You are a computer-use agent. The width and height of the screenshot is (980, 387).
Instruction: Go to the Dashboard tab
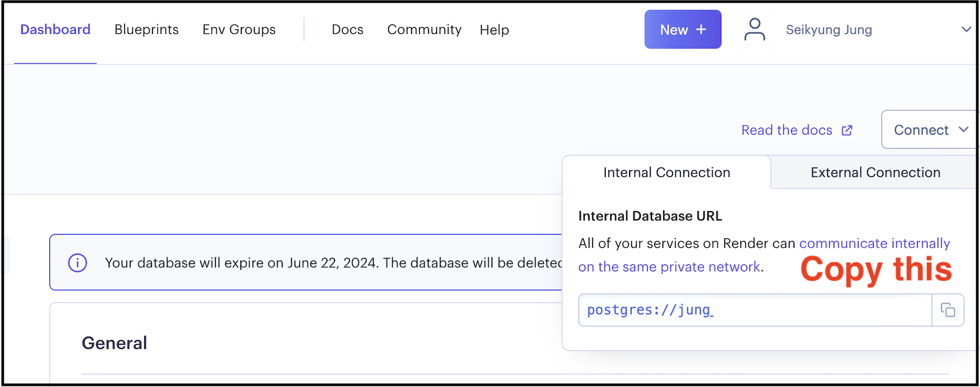(x=55, y=30)
